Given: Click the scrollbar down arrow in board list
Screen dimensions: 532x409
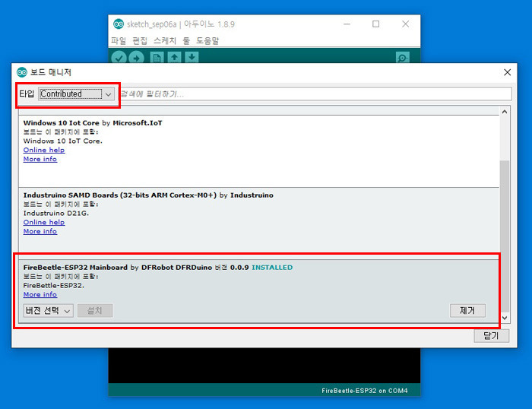Looking at the screenshot, I should [x=505, y=318].
